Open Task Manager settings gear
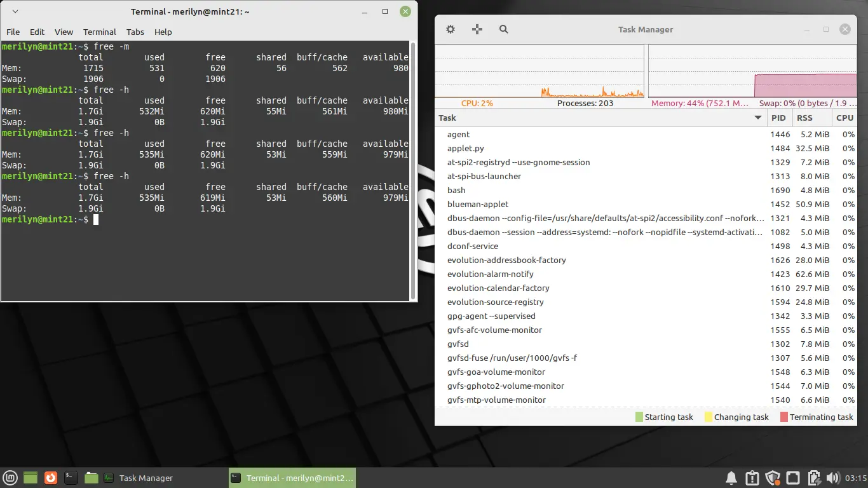Viewport: 868px width, 488px height. (x=451, y=29)
